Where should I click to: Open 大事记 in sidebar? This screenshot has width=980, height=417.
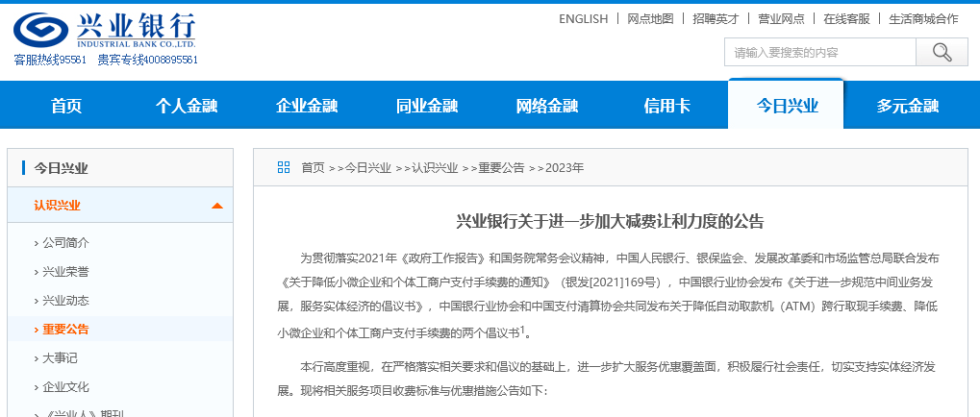pos(60,357)
